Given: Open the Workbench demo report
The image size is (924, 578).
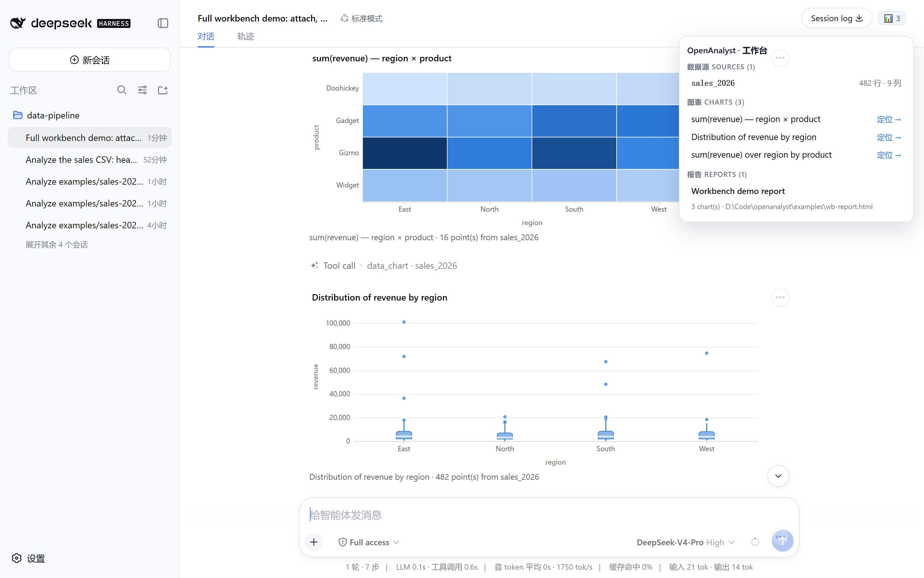Looking at the screenshot, I should 738,191.
